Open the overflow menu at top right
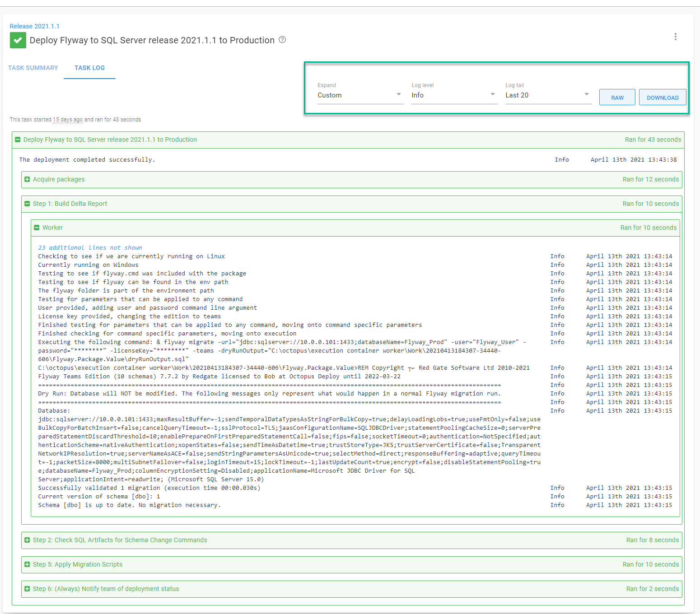This screenshot has width=700, height=614. click(676, 37)
